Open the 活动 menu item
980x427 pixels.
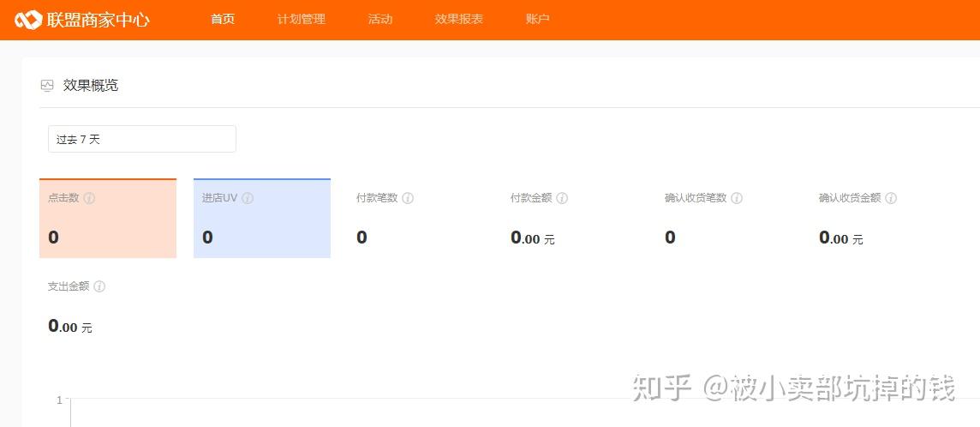pyautogui.click(x=380, y=20)
